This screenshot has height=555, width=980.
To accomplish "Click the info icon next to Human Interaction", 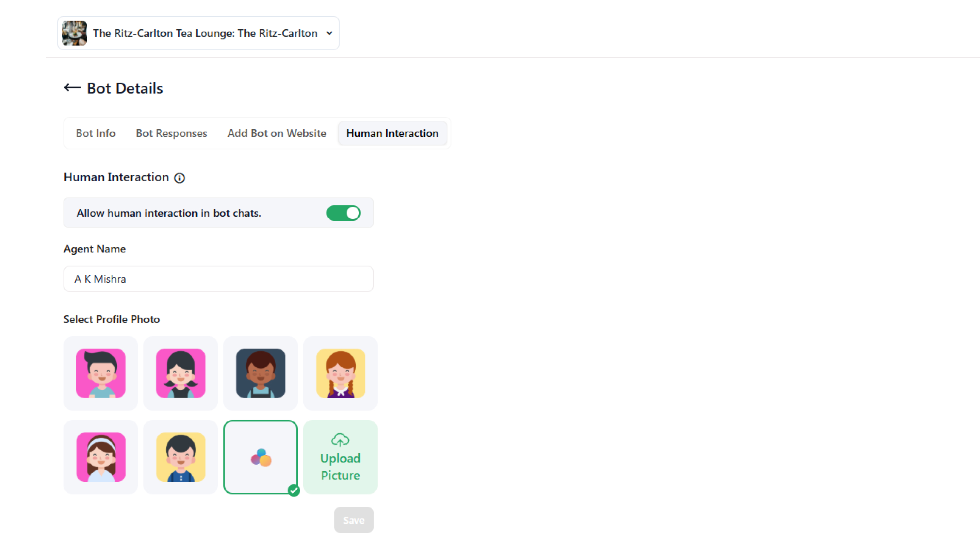I will 180,178.
